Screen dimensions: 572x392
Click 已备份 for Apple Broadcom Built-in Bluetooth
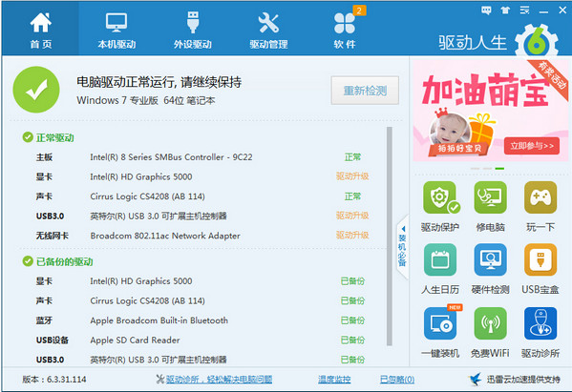pyautogui.click(x=352, y=320)
